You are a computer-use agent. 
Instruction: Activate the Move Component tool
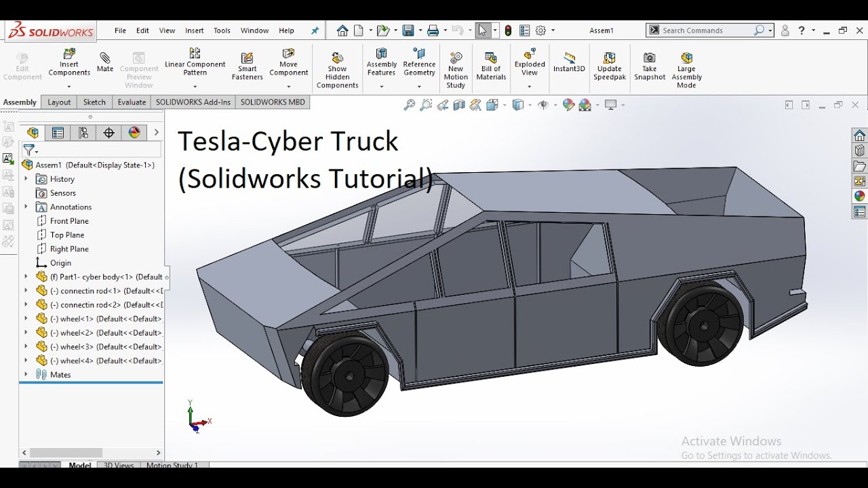(289, 62)
